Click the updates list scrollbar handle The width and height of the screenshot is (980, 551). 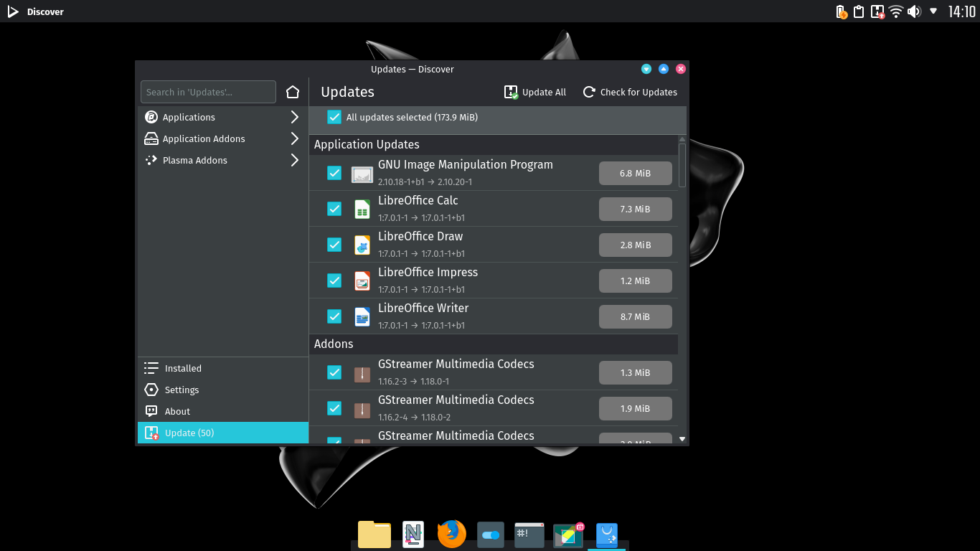coord(682,166)
